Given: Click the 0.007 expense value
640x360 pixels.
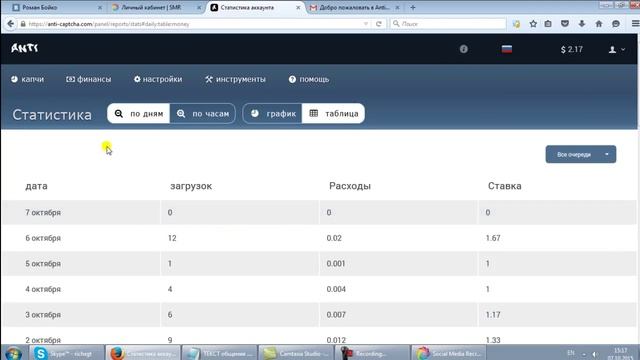Looking at the screenshot, I should [x=336, y=315].
